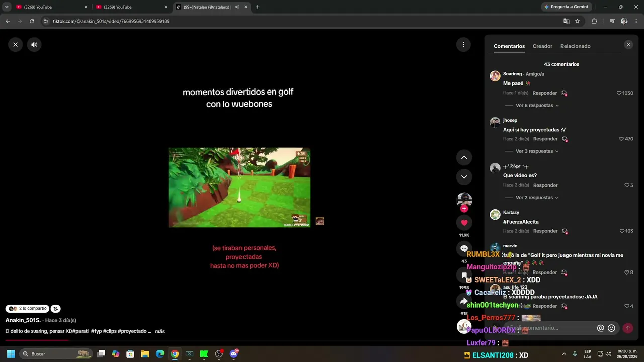
Task: Close the comments side panel
Action: pyautogui.click(x=628, y=45)
